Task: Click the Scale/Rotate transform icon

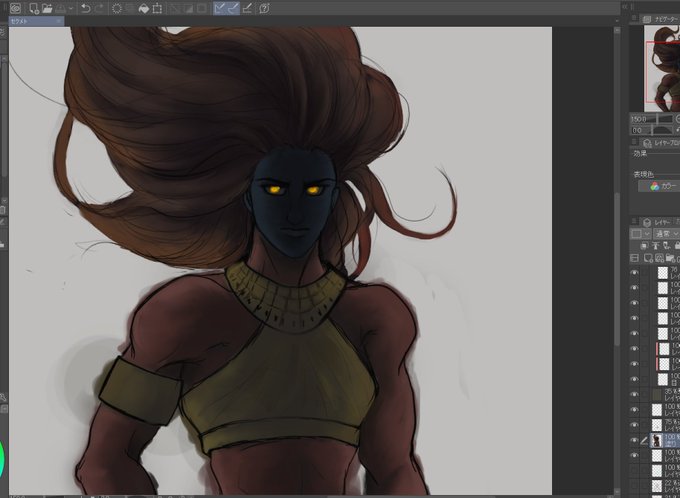Action: tap(157, 8)
